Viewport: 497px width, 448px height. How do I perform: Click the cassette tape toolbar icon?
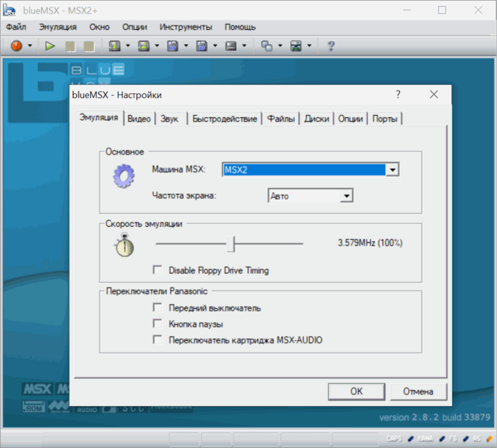(x=231, y=46)
